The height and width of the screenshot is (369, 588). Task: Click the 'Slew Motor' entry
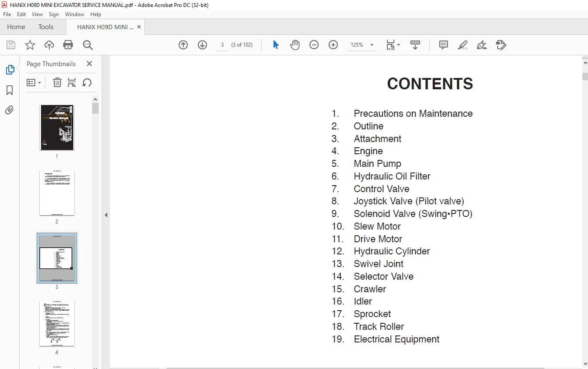(377, 227)
